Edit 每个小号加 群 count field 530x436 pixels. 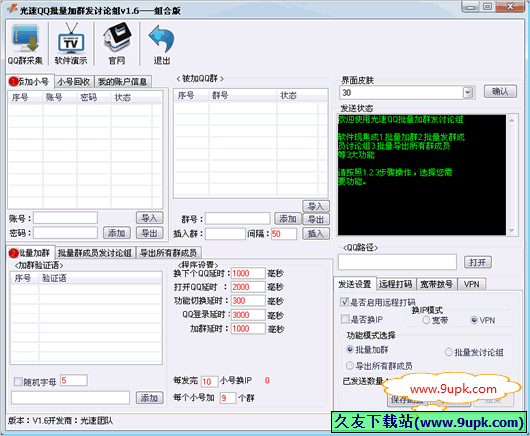[x=227, y=398]
